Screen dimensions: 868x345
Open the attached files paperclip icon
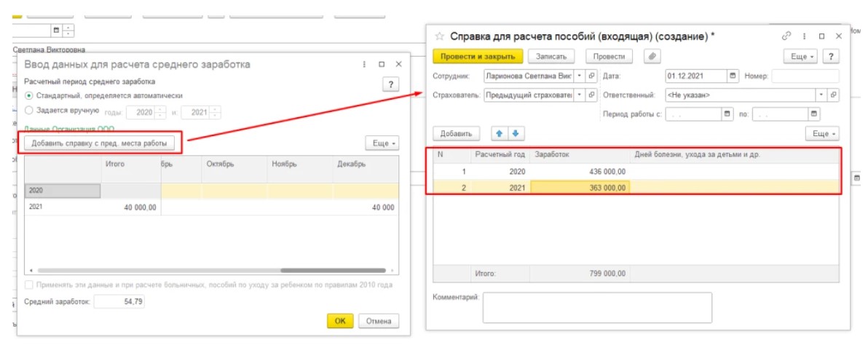(653, 56)
